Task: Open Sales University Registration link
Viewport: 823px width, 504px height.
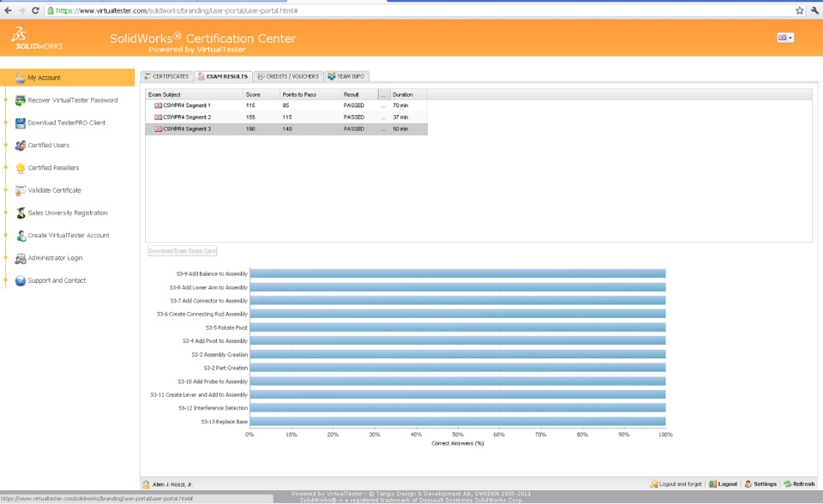Action: (x=68, y=213)
